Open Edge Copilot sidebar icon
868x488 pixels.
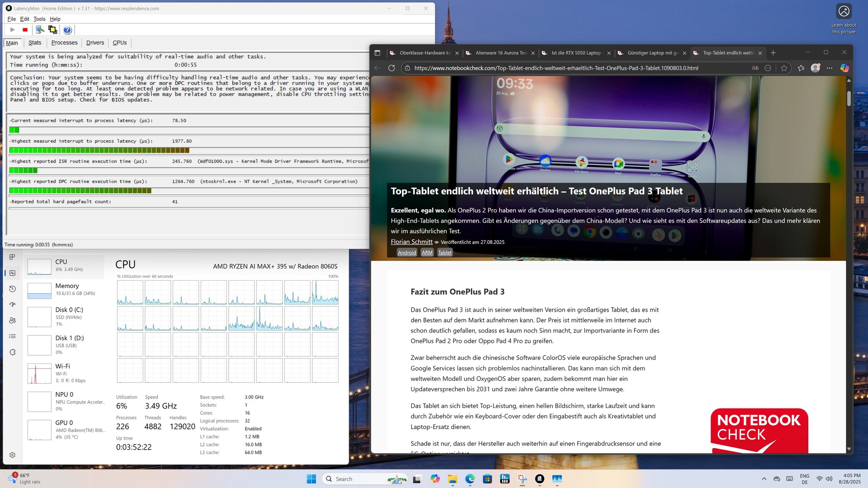[x=844, y=68]
